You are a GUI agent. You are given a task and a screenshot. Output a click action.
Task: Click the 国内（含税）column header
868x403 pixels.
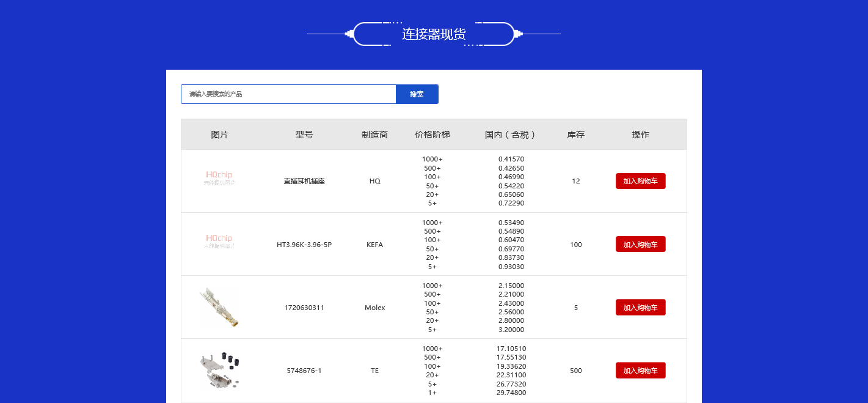[511, 135]
